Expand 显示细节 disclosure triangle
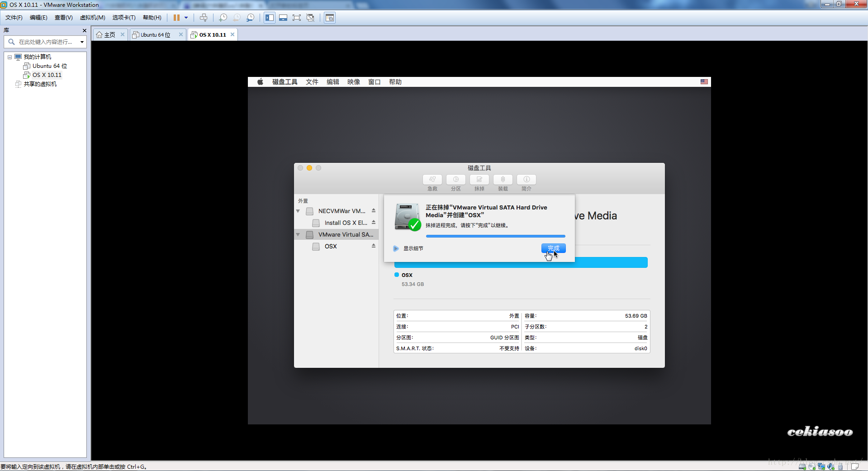Screen dimensions: 868x471 [x=396, y=248]
